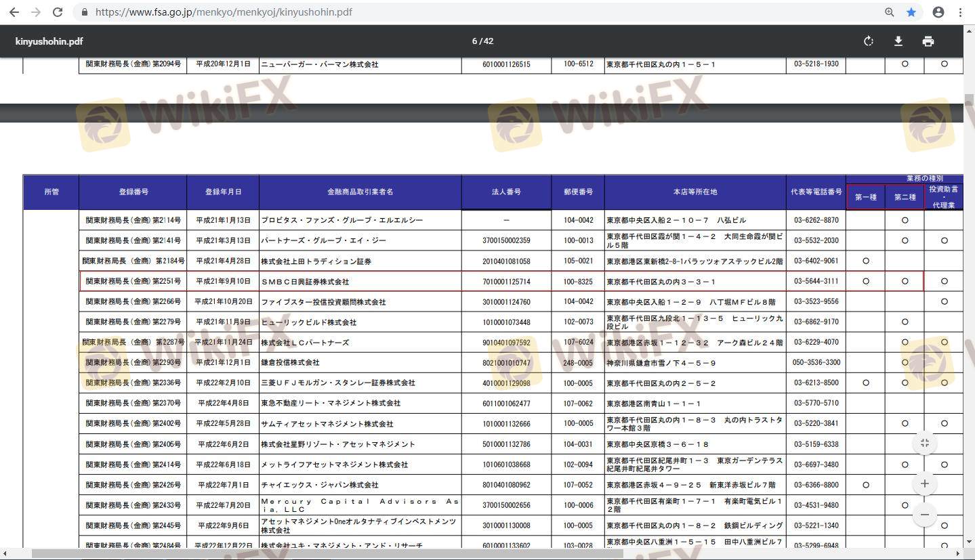Click the fit-to-page button
The height and width of the screenshot is (560, 975).
click(x=925, y=444)
